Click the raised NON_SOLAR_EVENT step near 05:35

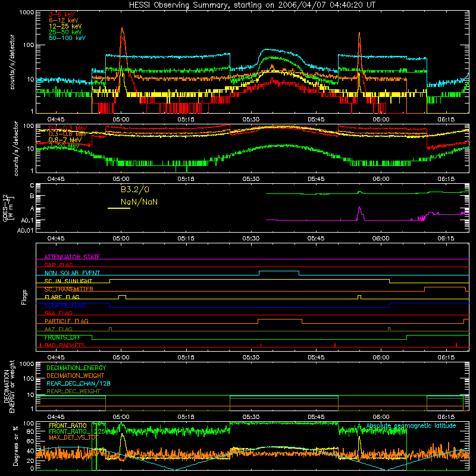click(279, 271)
